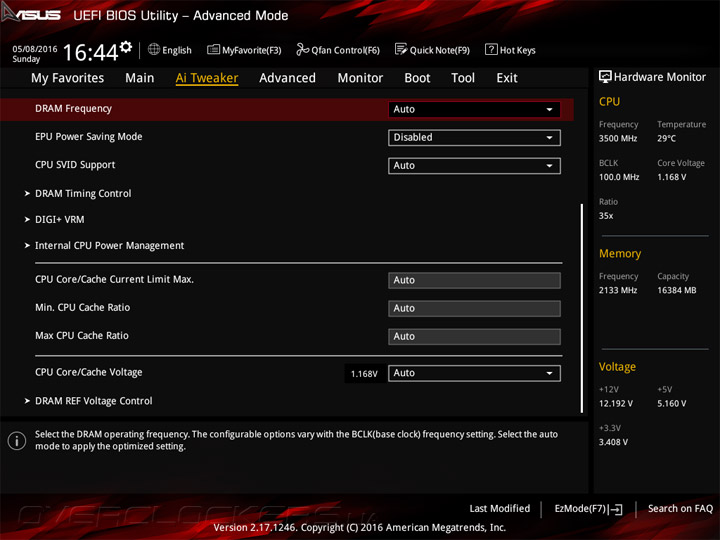720x540 pixels.
Task: Click the 05/08/2016 date
Action: coord(35,49)
